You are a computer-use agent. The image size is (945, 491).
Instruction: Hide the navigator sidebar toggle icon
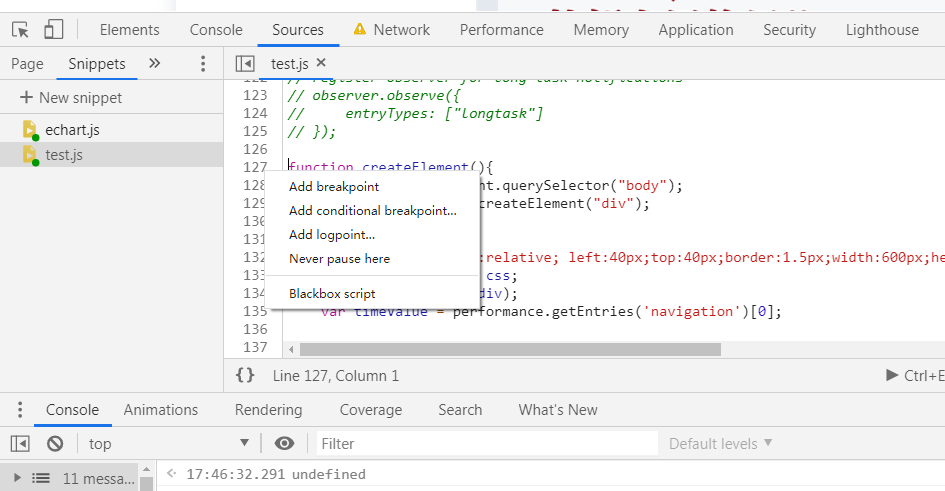245,63
